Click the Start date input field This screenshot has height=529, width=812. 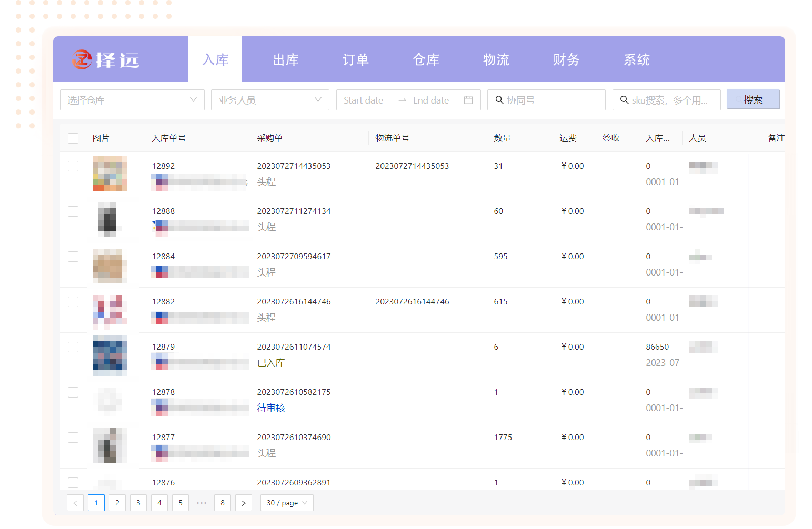[x=364, y=100]
